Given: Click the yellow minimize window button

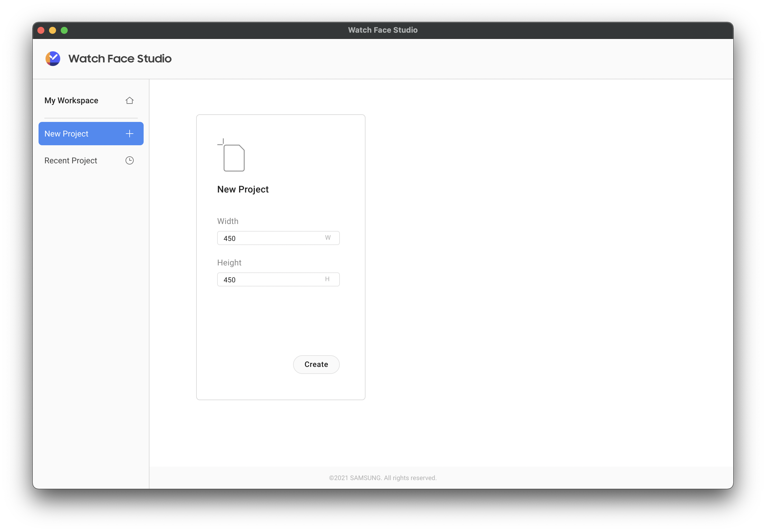Looking at the screenshot, I should pyautogui.click(x=52, y=30).
